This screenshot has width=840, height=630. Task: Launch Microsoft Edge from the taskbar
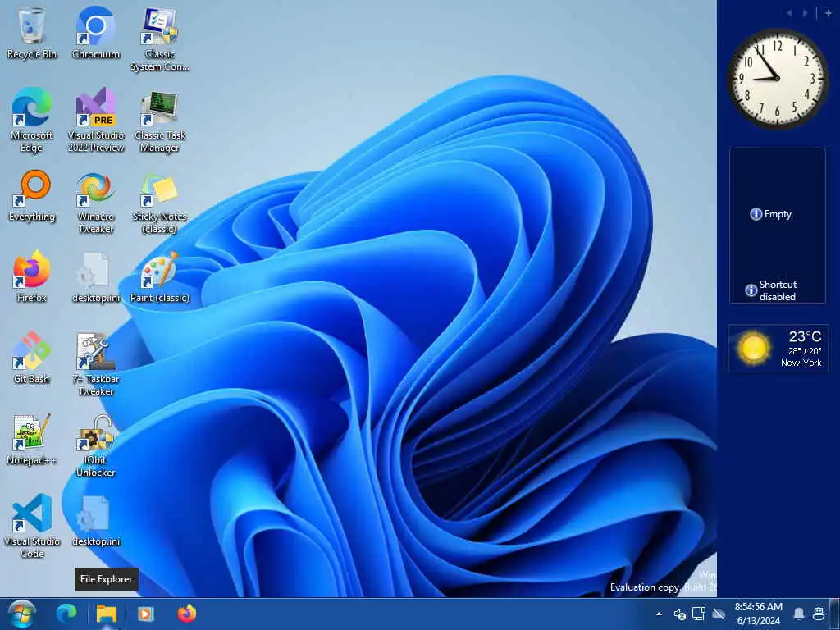(x=66, y=614)
